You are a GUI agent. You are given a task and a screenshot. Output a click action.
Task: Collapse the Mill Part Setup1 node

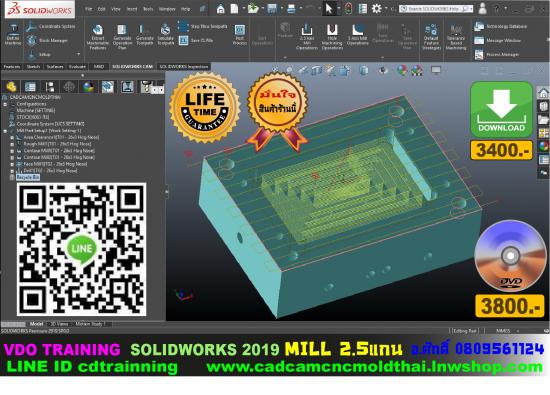(5, 131)
